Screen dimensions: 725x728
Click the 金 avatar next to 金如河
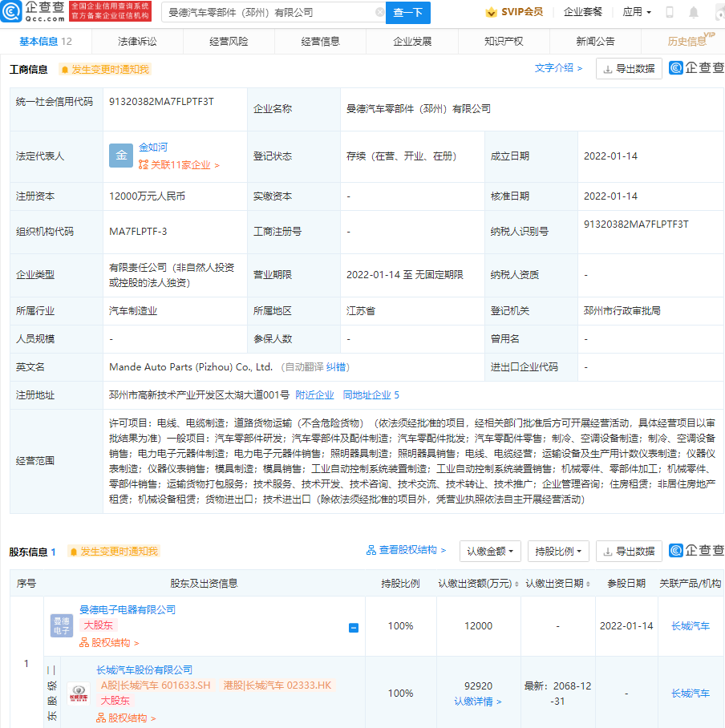click(120, 156)
